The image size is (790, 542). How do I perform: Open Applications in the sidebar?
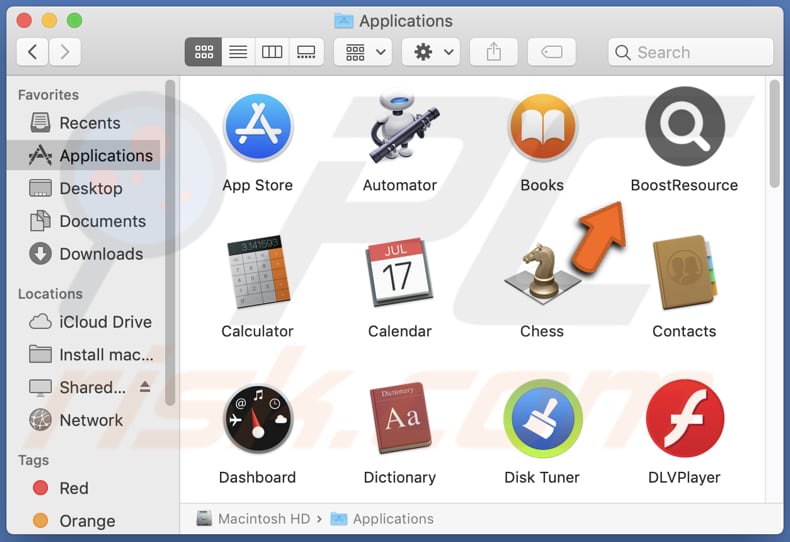coord(84,156)
